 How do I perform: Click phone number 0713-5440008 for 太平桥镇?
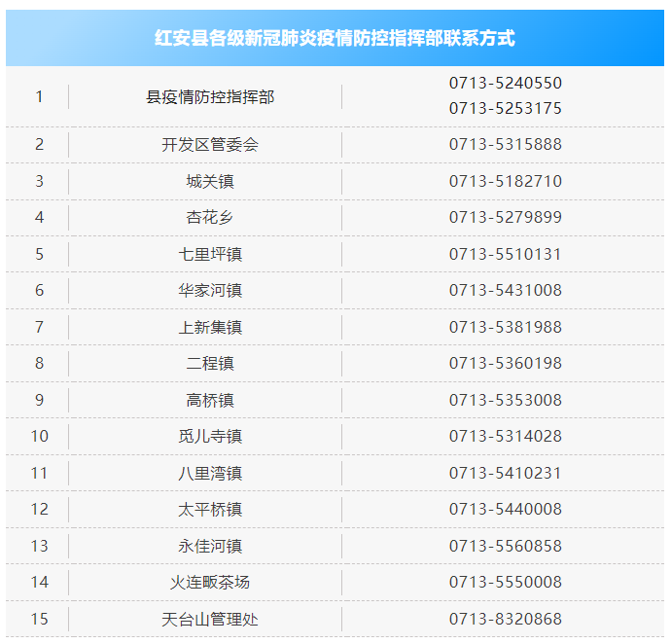(505, 510)
